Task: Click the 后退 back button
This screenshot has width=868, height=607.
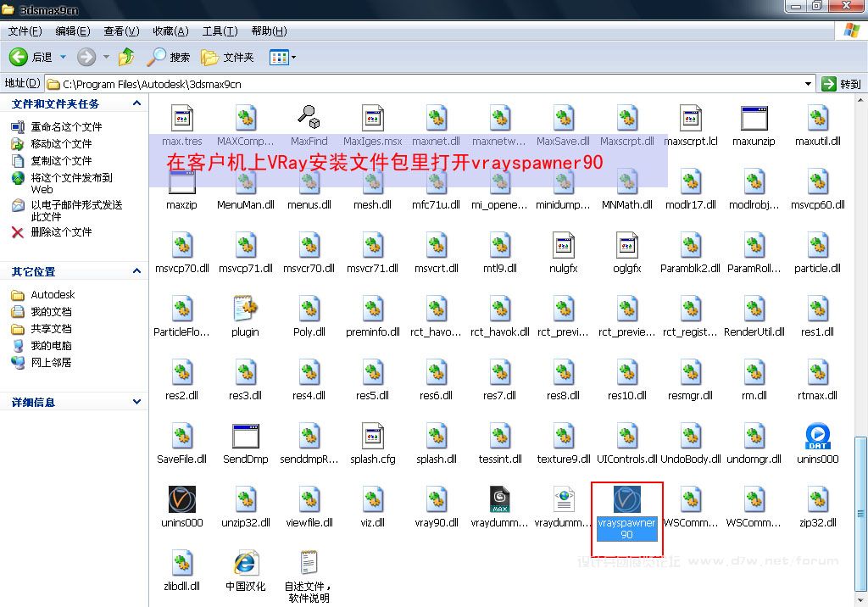Action: pyautogui.click(x=31, y=57)
